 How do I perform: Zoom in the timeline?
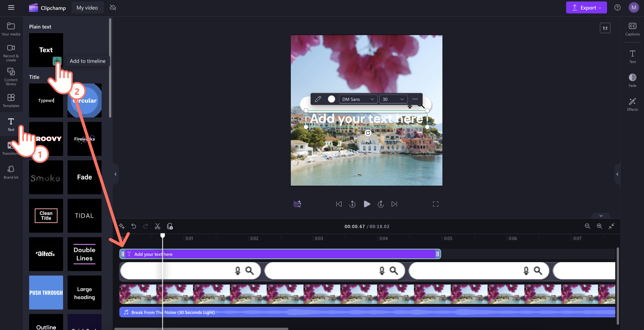pos(600,226)
